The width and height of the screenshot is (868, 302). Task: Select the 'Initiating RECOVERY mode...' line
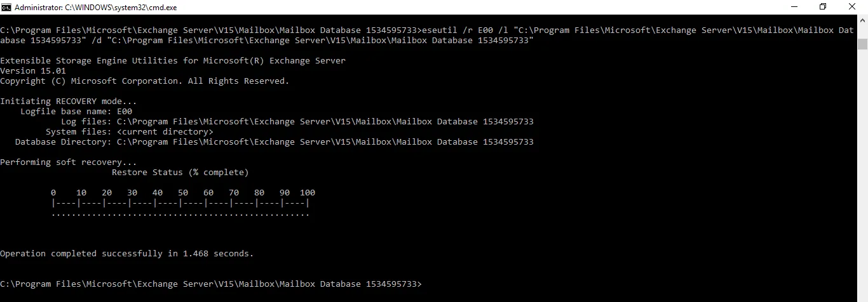69,102
